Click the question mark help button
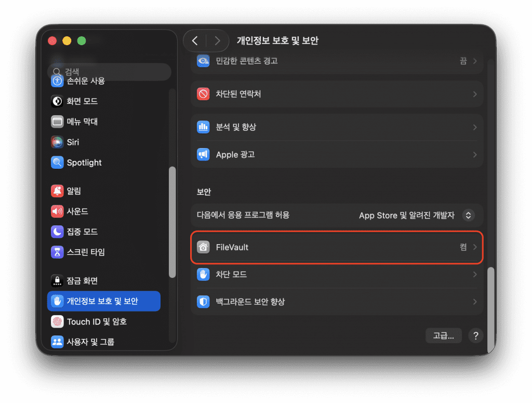Screen dimensions: 532x403 click(x=475, y=335)
